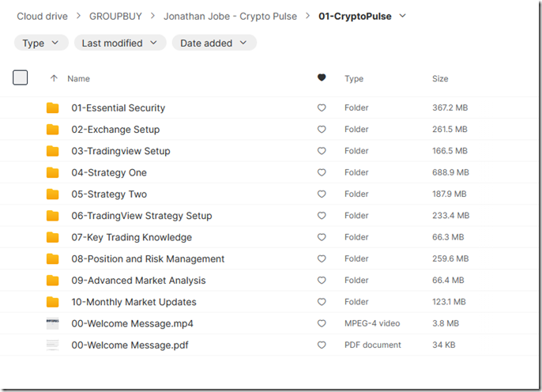Open 06-TradingView Strategy Setup folder name
This screenshot has width=542, height=392.
coord(141,216)
